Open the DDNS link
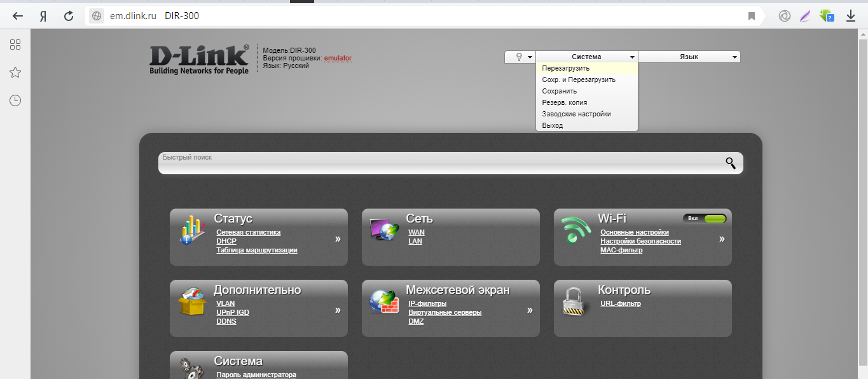The height and width of the screenshot is (379, 868). [x=226, y=321]
